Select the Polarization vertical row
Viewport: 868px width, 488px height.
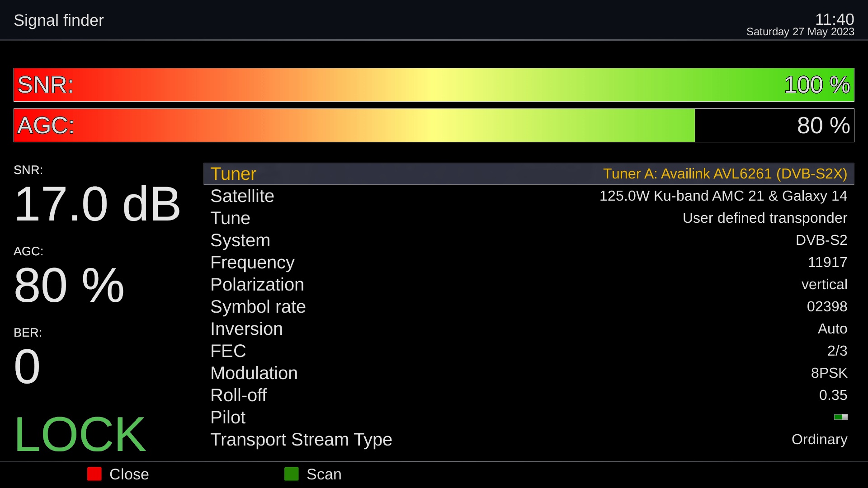pyautogui.click(x=529, y=284)
